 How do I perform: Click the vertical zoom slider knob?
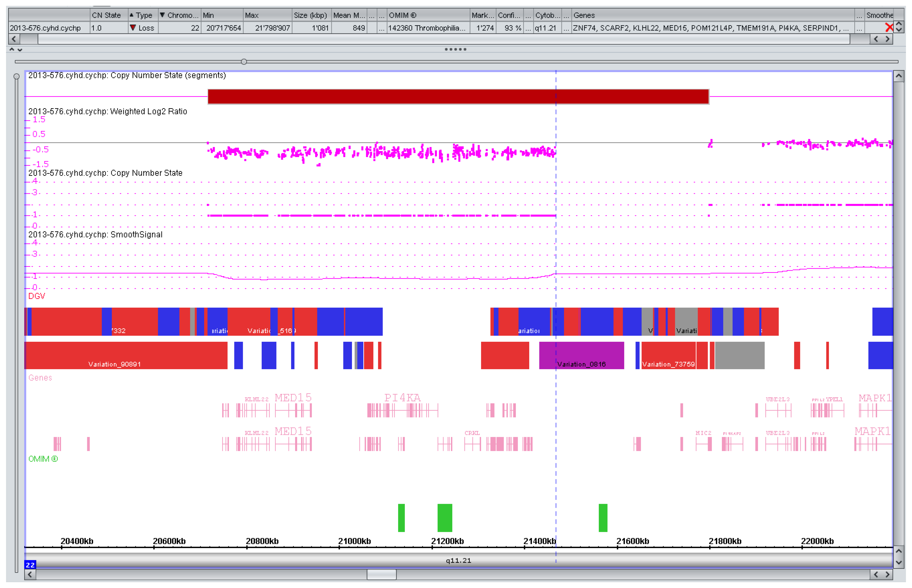[x=16, y=76]
